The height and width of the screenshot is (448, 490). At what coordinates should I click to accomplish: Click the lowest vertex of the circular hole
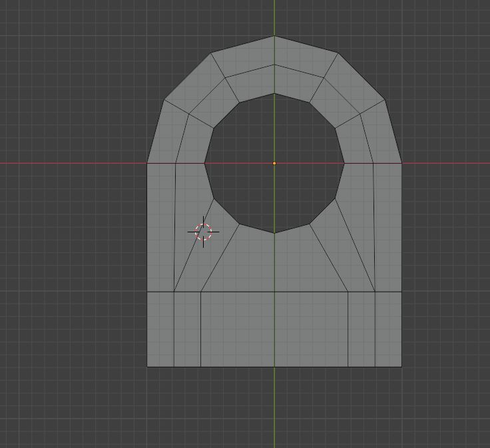click(274, 234)
